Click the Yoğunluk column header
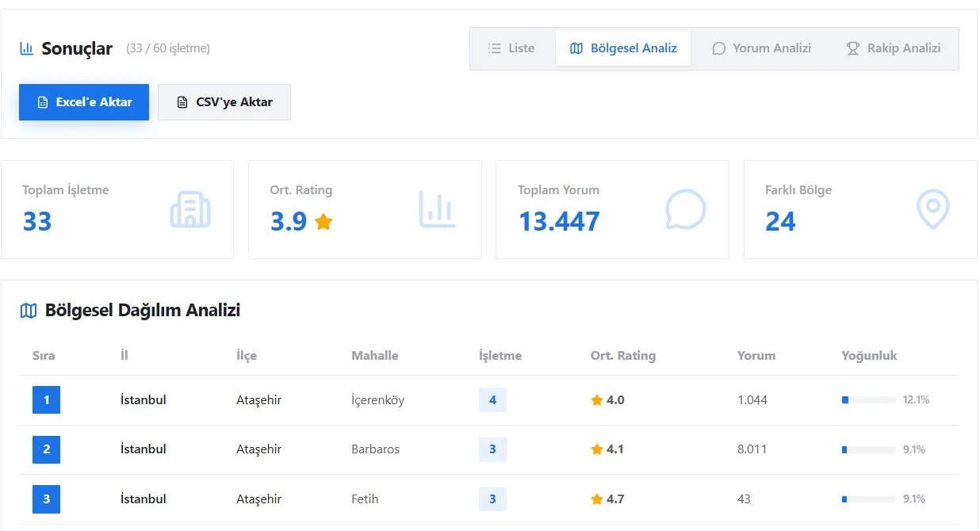This screenshot has height=531, width=980. click(870, 356)
